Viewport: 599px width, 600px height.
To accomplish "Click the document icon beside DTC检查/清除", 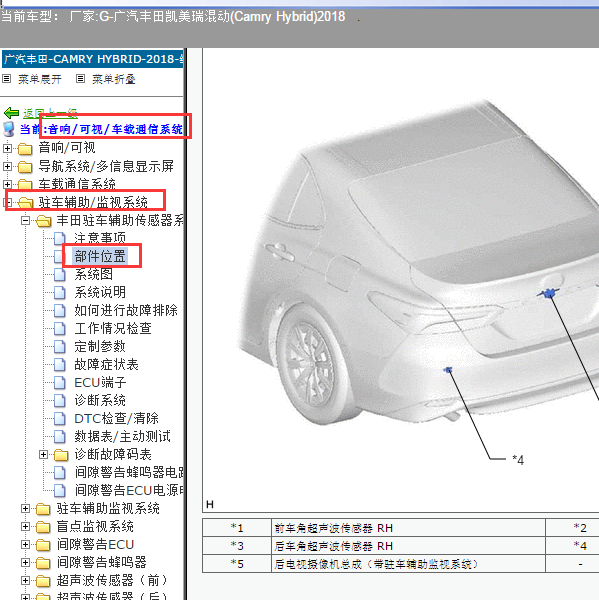I will [60, 418].
